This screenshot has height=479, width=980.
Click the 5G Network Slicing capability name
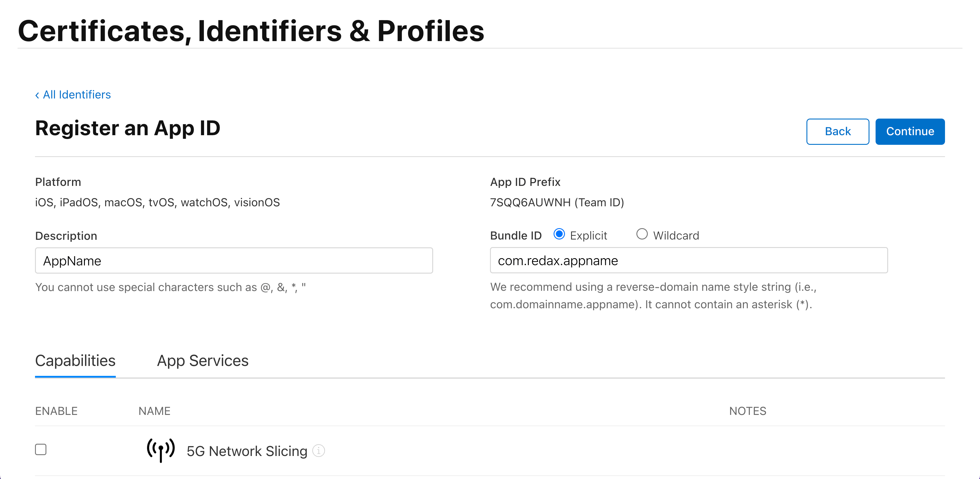[247, 451]
